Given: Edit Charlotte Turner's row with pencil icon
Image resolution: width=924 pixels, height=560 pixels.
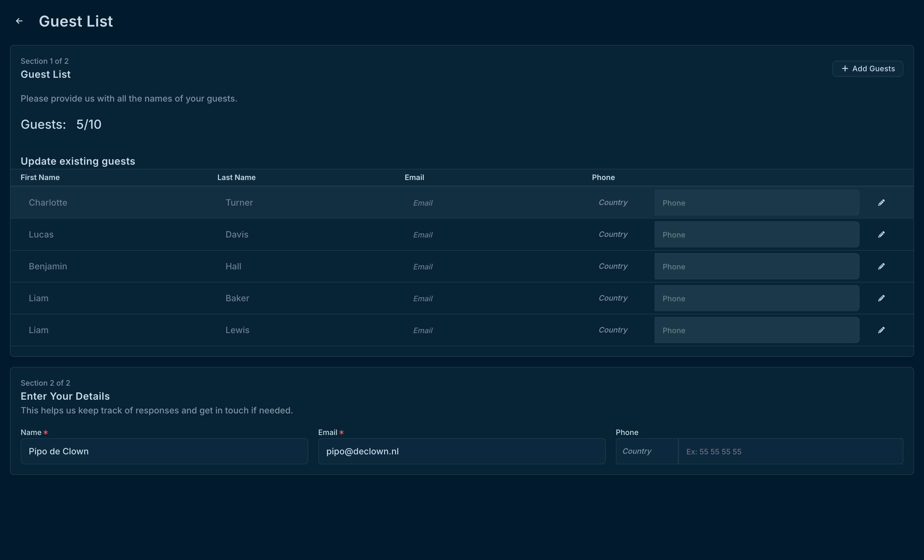Looking at the screenshot, I should tap(881, 202).
